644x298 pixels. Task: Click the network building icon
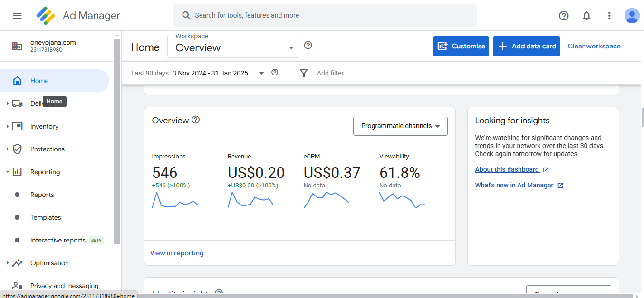[17, 46]
